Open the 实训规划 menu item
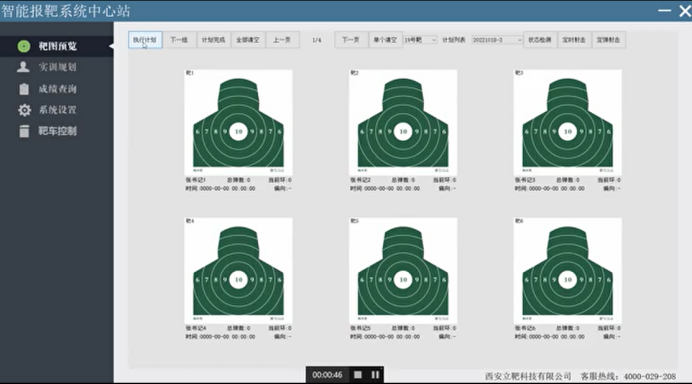The height and width of the screenshot is (384, 692). [x=56, y=67]
